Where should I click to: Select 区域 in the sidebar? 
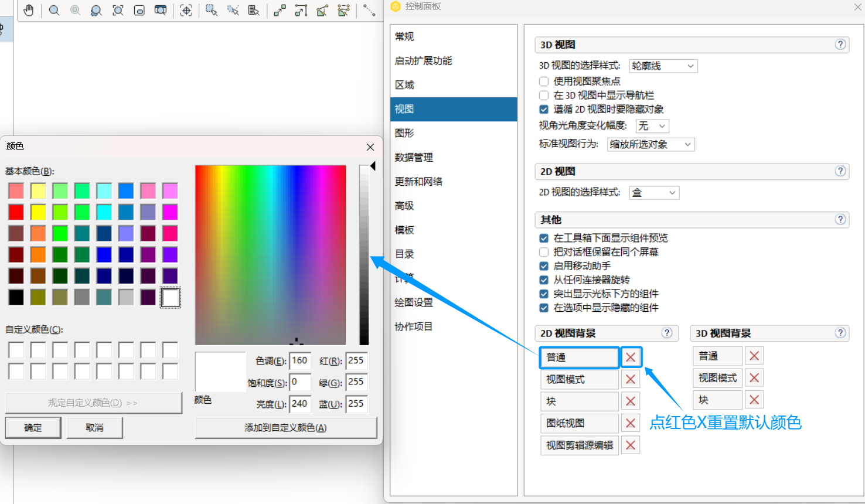coord(454,85)
